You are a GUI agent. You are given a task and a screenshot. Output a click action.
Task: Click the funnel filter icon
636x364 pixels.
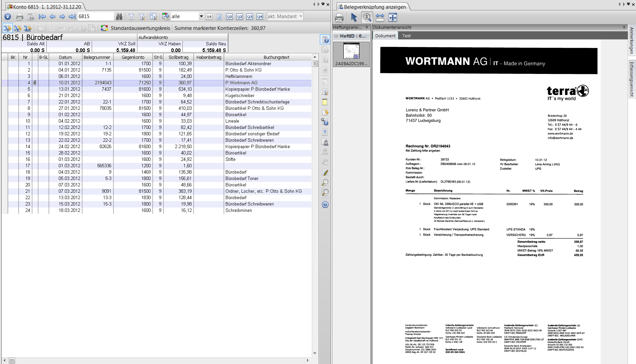(x=131, y=16)
